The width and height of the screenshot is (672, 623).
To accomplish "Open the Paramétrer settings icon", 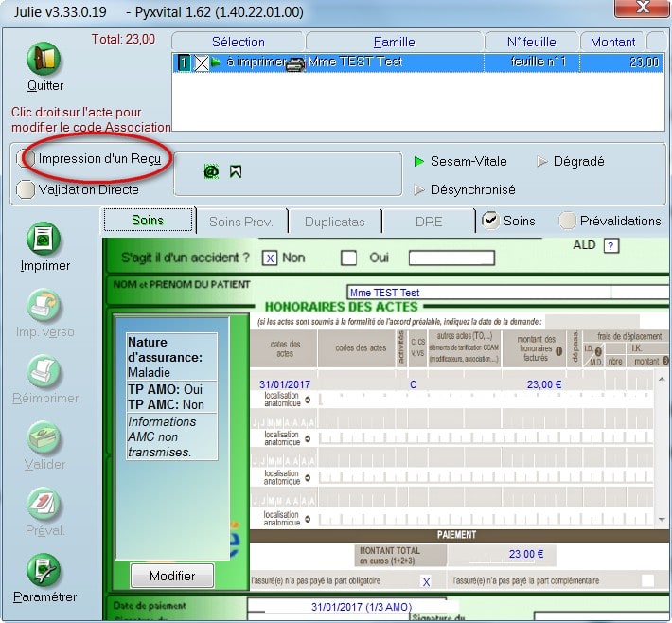I will [x=44, y=571].
